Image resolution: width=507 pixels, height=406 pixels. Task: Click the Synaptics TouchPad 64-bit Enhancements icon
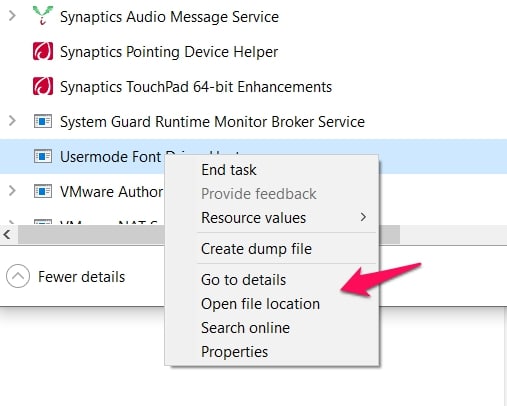(x=43, y=86)
